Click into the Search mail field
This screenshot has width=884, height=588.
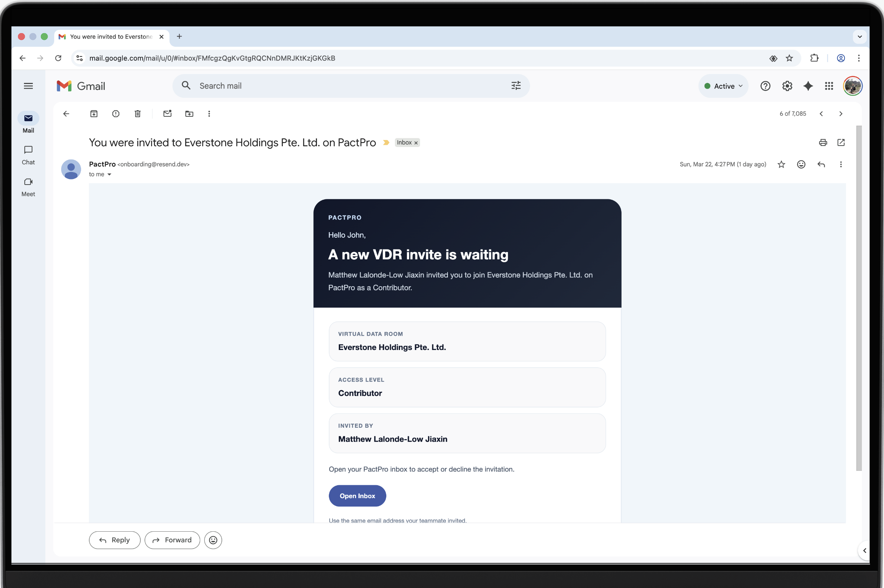pyautogui.click(x=338, y=86)
